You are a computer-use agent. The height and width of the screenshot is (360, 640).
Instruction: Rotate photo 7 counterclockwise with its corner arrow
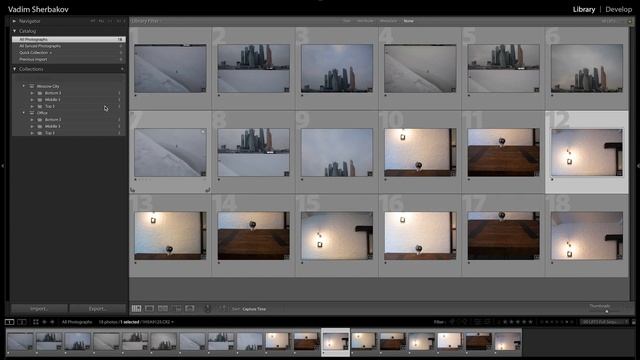133,189
